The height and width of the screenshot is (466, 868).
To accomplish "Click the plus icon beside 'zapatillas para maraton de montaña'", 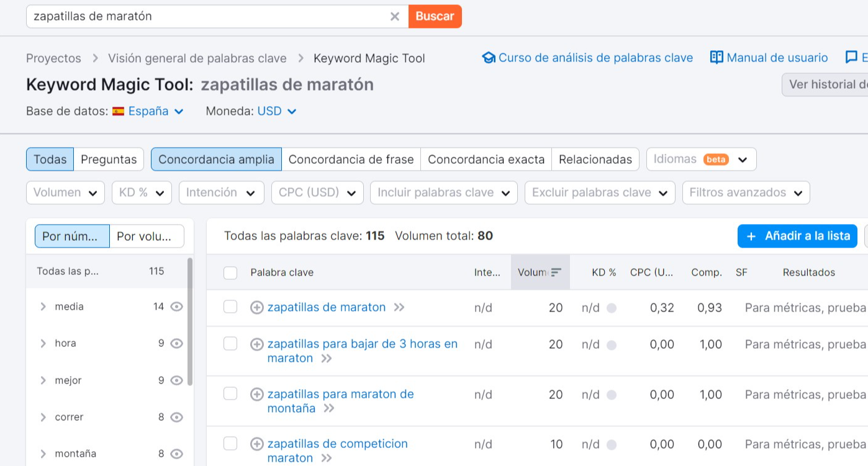I will tap(256, 394).
